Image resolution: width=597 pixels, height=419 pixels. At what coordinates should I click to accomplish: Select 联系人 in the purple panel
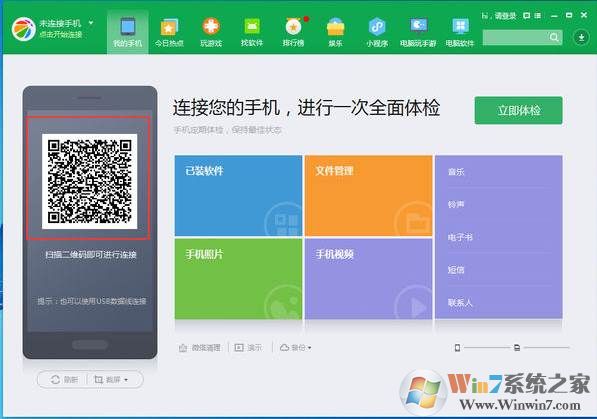pyautogui.click(x=460, y=303)
